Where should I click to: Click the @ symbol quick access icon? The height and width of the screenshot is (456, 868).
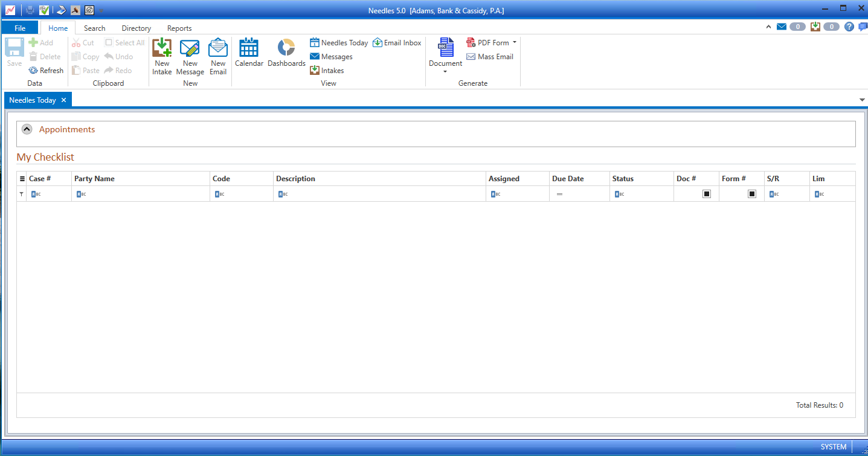(x=89, y=10)
